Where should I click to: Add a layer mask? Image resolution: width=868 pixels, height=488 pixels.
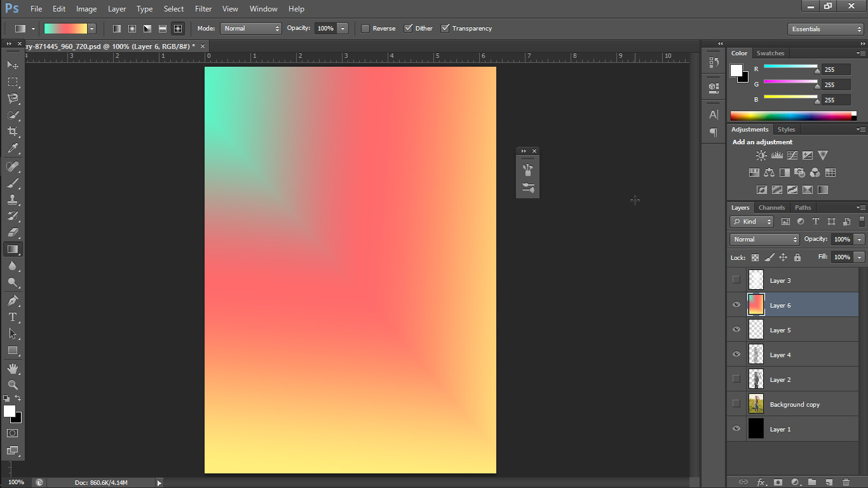click(x=777, y=482)
